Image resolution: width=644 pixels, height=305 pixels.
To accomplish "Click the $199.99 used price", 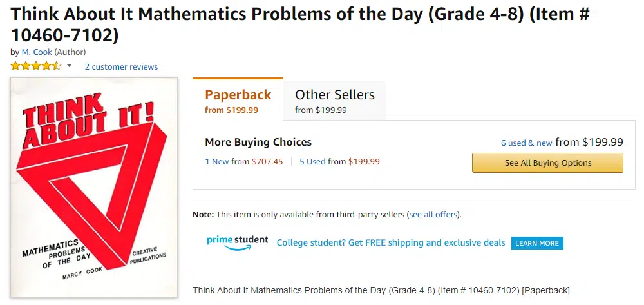I will 364,162.
